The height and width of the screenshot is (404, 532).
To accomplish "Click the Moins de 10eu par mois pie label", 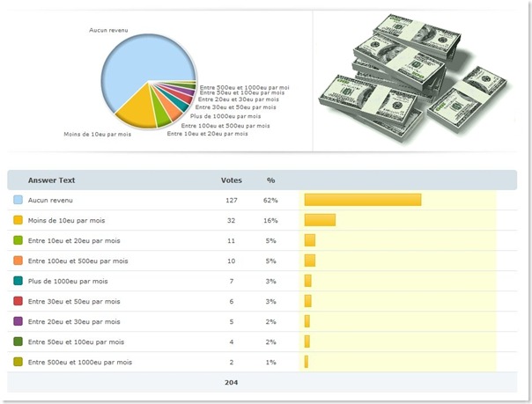I will tap(98, 134).
